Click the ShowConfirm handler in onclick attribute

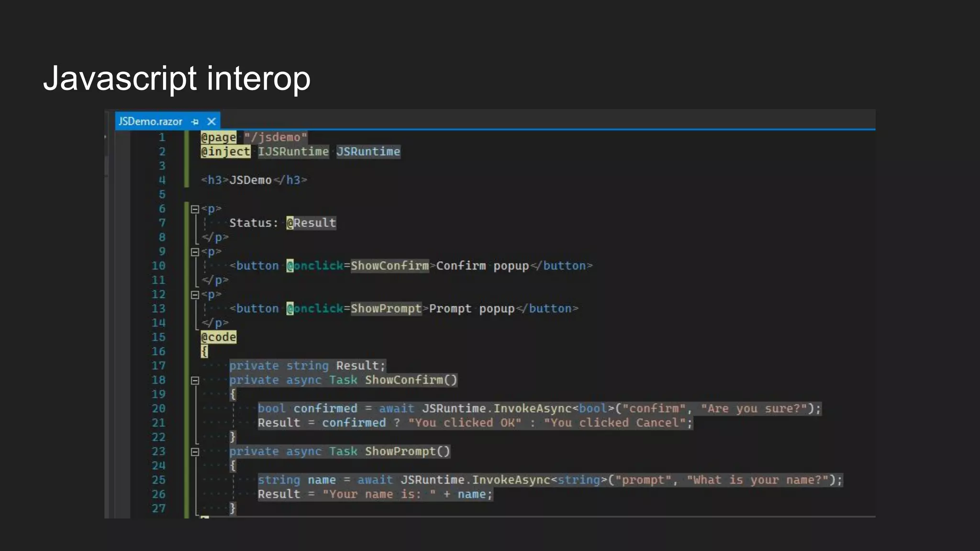click(390, 266)
